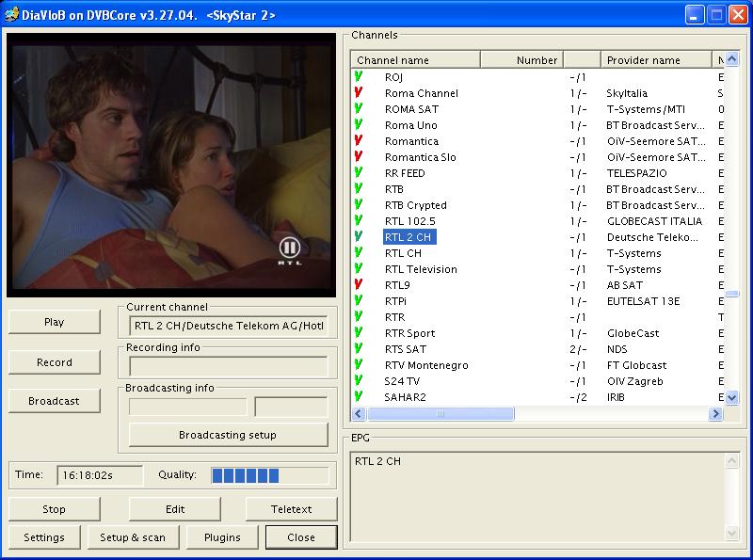Click the Close button at bottom
Screen dimensions: 753x560
pyautogui.click(x=301, y=537)
